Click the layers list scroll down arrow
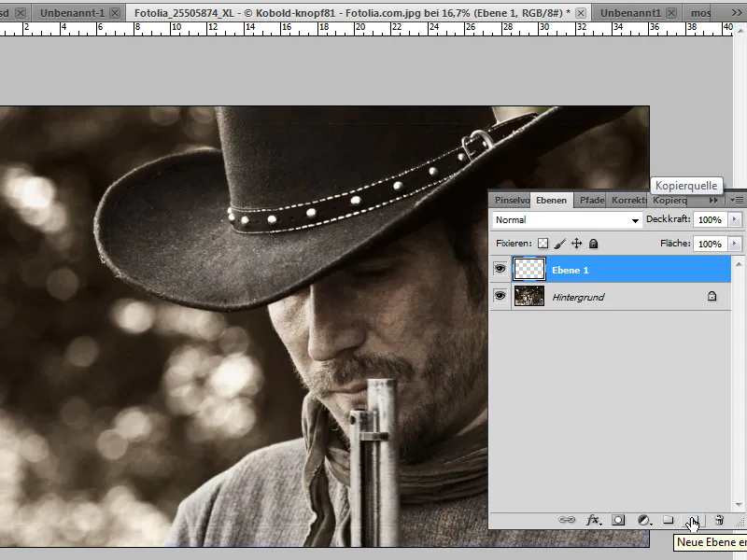 click(739, 505)
